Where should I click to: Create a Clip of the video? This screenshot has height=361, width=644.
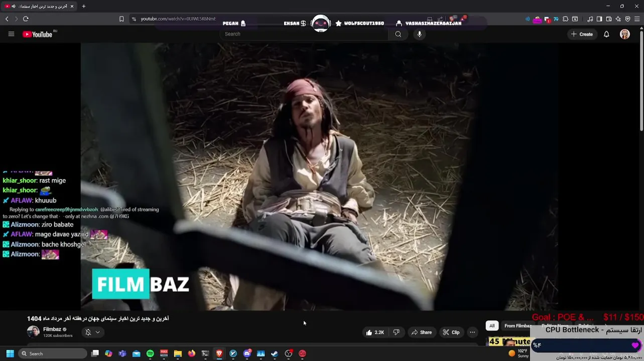(451, 332)
